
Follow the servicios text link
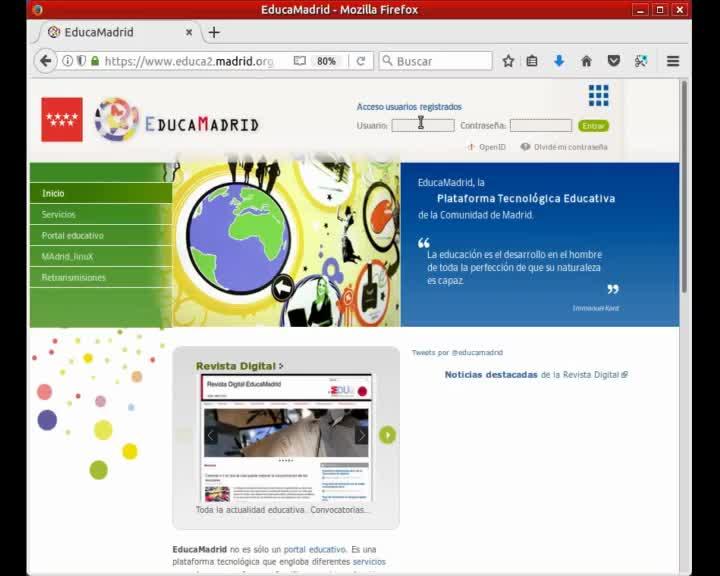(369, 562)
